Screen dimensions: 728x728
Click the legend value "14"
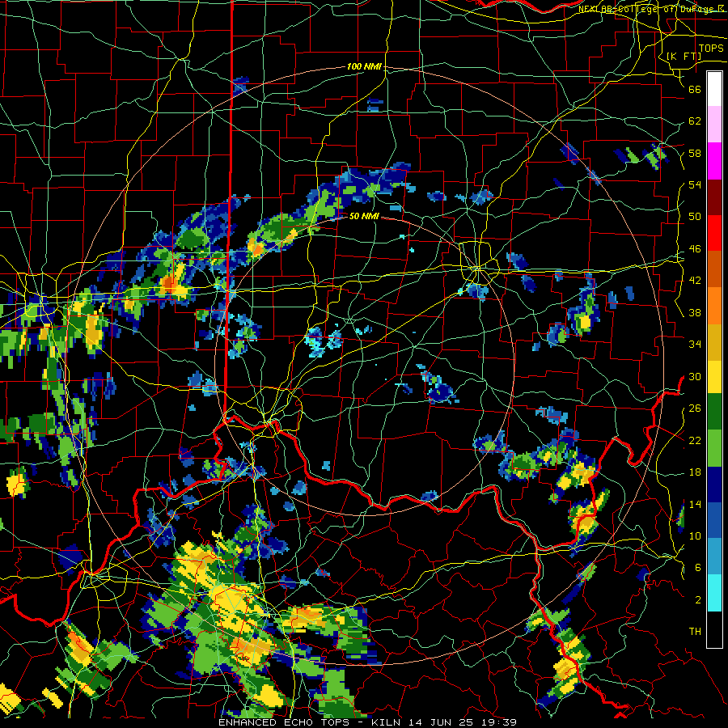695,504
